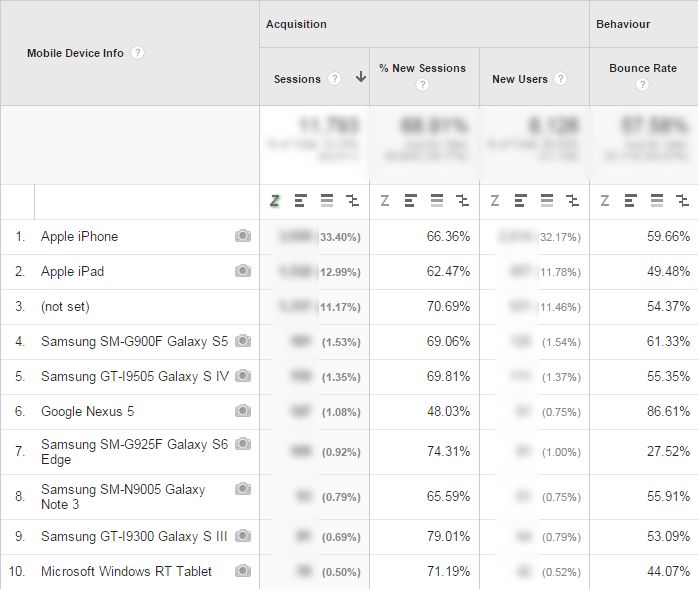The width and height of the screenshot is (698, 589).
Task: Click the Acquisition group header
Action: point(296,24)
